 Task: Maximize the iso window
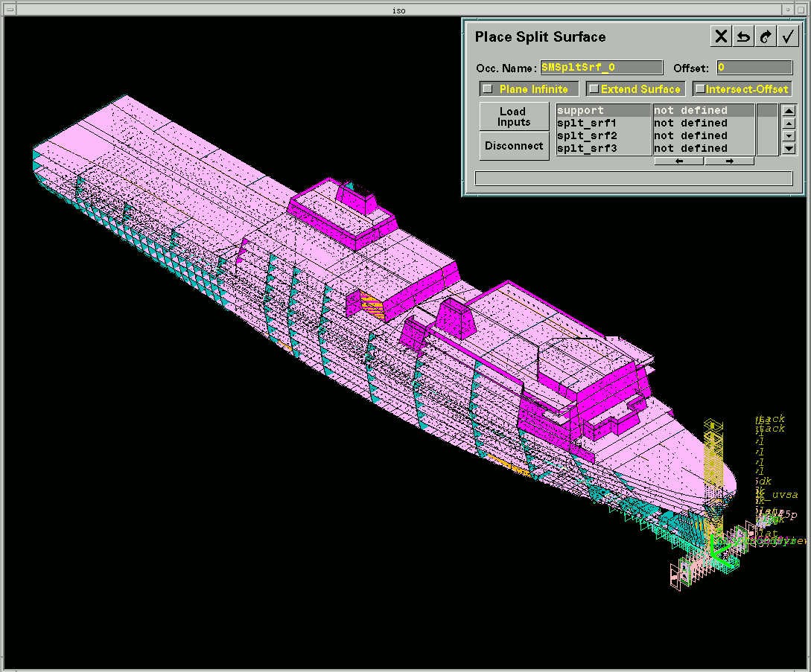tap(801, 10)
